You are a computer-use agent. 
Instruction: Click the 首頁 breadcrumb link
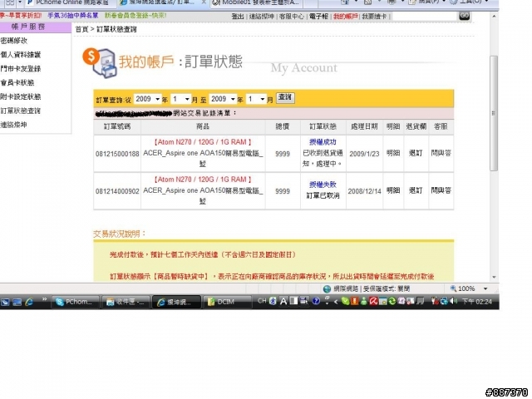click(x=81, y=30)
